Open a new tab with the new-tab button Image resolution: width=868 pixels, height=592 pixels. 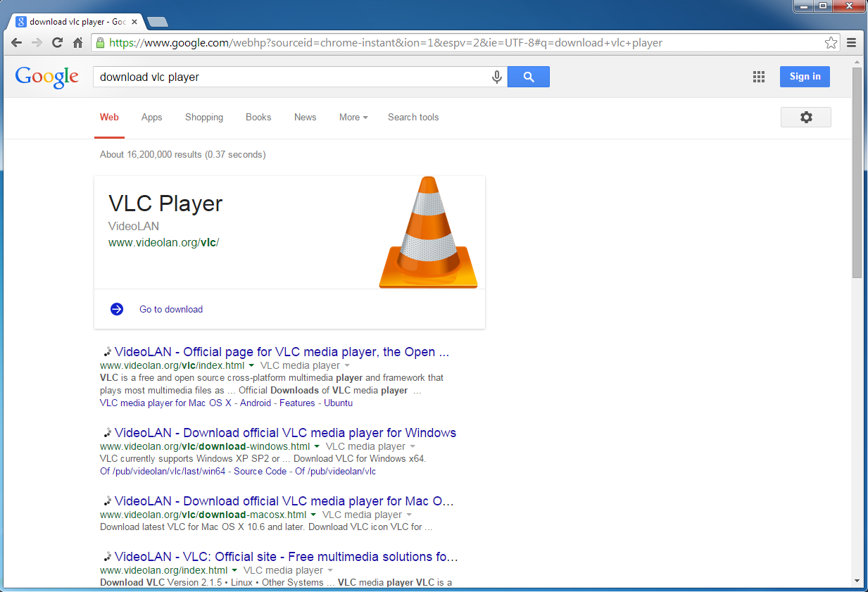pos(157,22)
